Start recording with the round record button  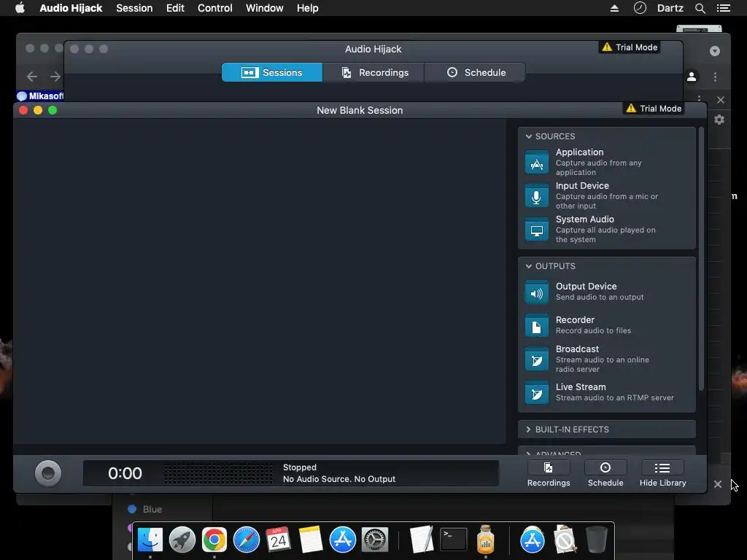[48, 472]
